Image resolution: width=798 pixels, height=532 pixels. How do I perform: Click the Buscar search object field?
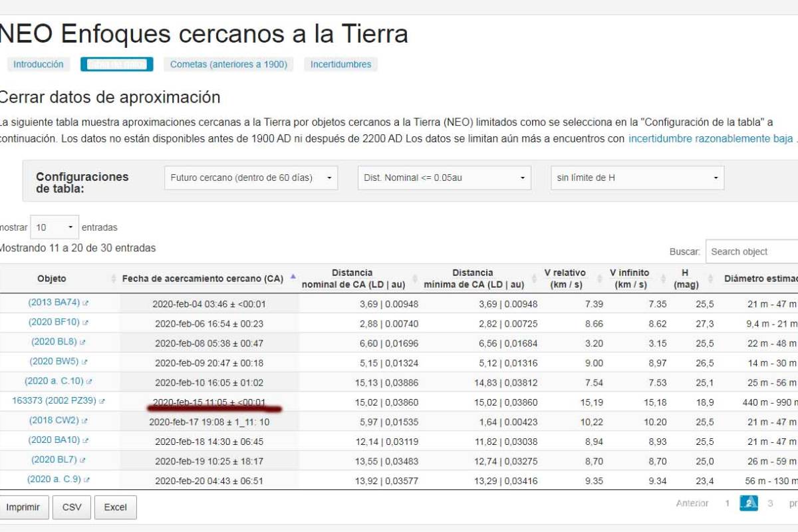point(751,251)
